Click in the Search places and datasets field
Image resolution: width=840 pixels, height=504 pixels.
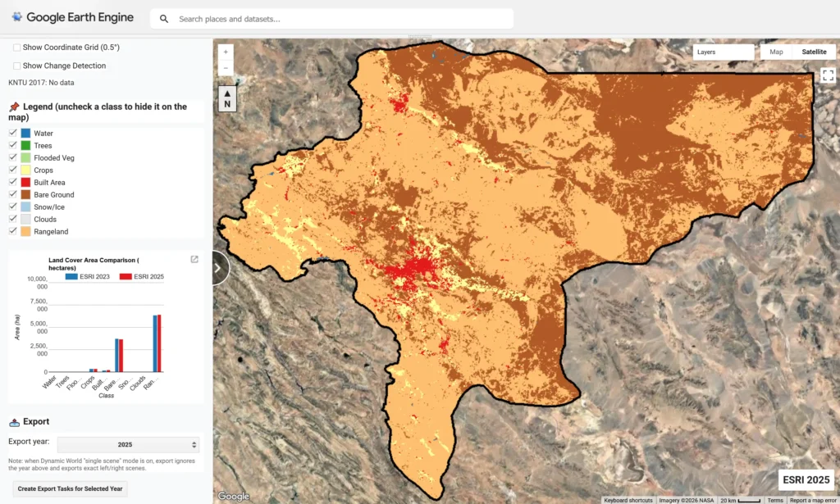coord(331,19)
